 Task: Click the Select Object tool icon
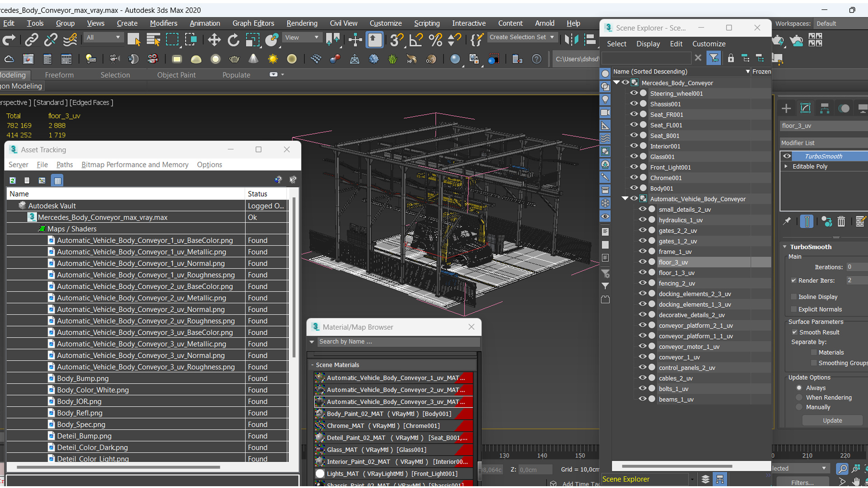[134, 40]
